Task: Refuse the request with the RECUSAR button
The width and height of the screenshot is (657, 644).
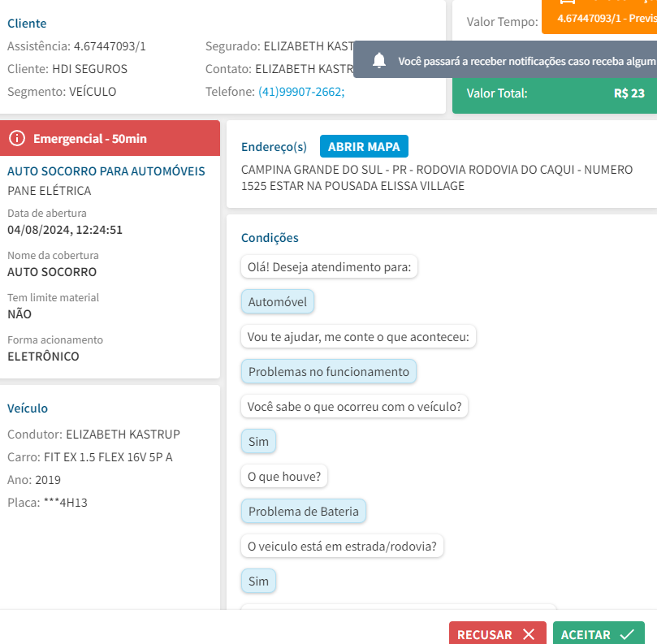Action: (x=497, y=633)
